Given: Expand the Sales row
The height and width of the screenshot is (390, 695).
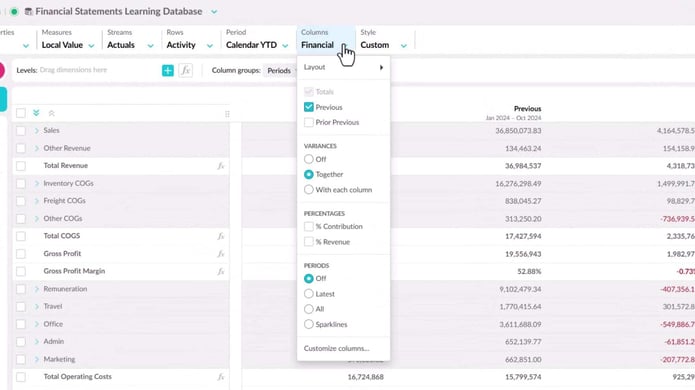Looking at the screenshot, I should (x=37, y=131).
